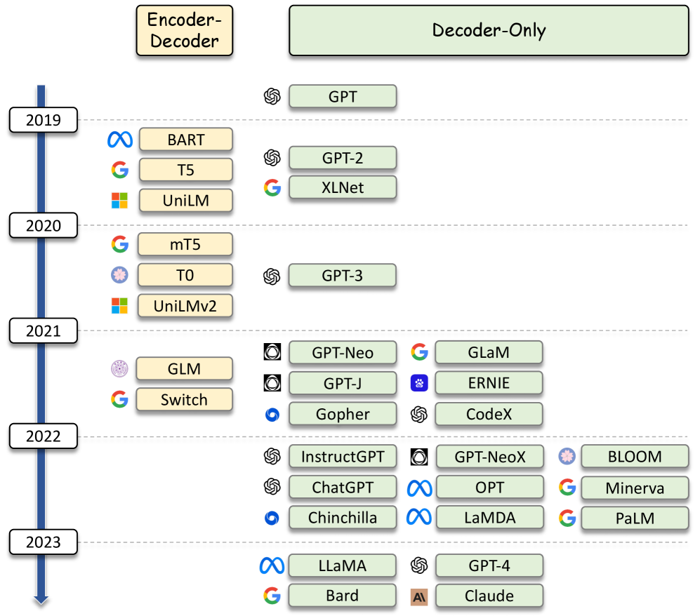Click the 2023 timeline marker
The height and width of the screenshot is (616, 700).
click(44, 542)
